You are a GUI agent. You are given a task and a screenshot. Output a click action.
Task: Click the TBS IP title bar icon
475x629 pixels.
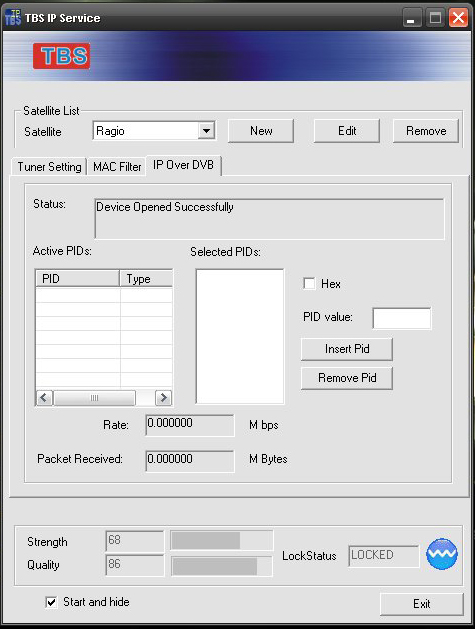coord(13,18)
